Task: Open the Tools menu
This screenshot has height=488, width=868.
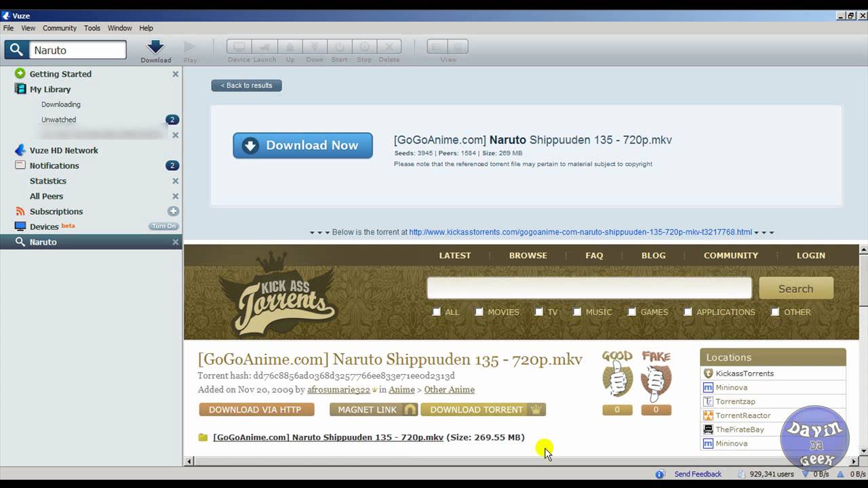Action: 92,28
